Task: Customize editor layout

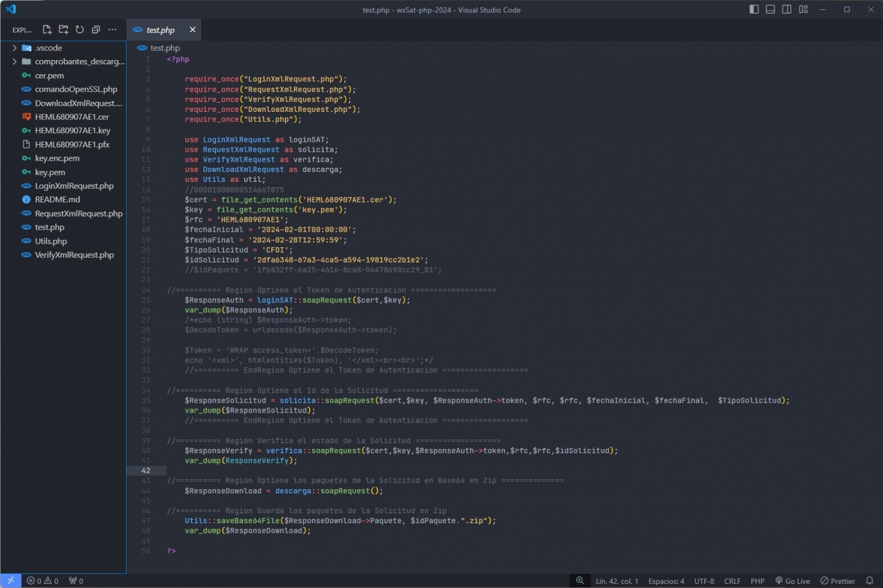Action: pos(803,9)
